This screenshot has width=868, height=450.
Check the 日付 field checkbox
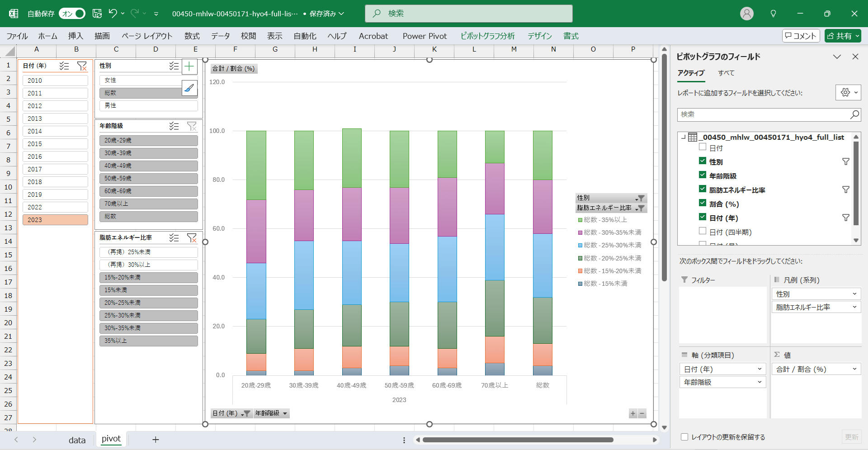point(703,147)
